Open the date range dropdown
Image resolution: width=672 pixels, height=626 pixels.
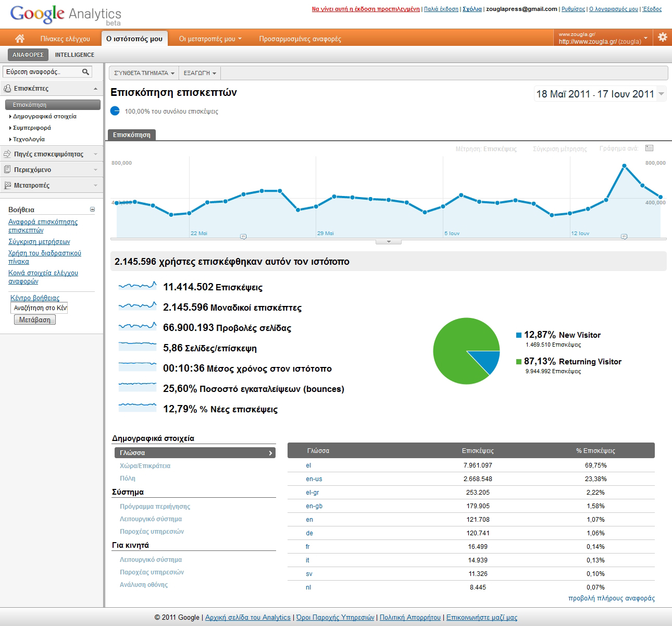coord(601,94)
